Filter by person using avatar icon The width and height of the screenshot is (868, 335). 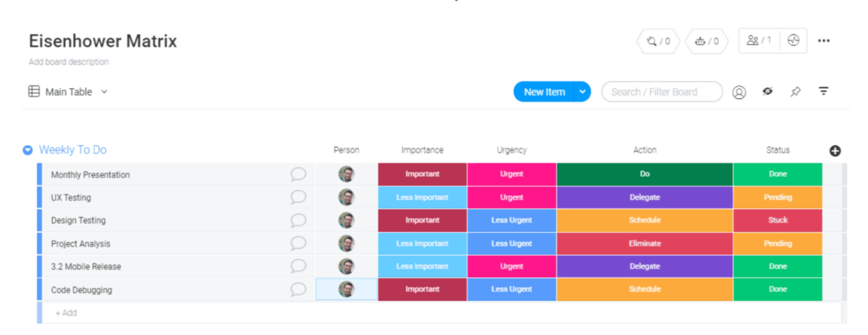pyautogui.click(x=739, y=92)
